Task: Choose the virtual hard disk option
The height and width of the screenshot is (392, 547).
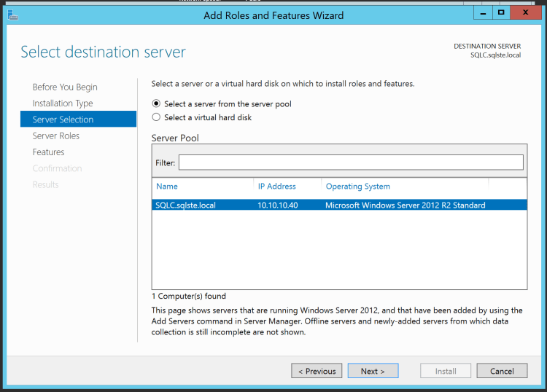Action: tap(156, 117)
